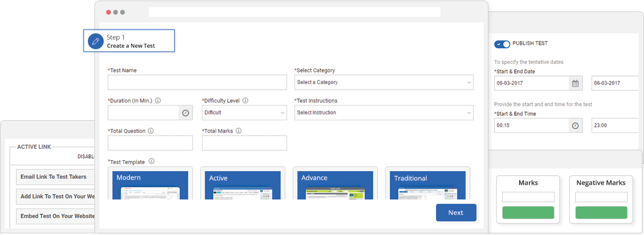
Task: Click the red close dot on browser window
Action: point(109,13)
